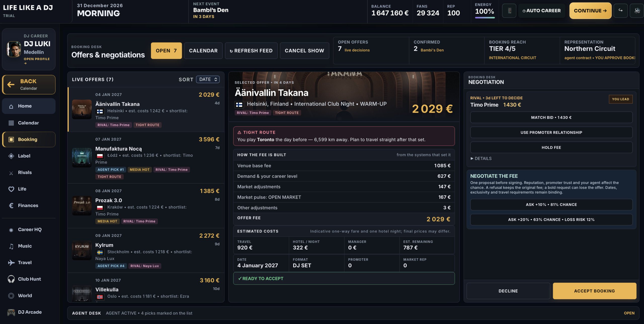Screen dimensions: 644x324
Task: Click the Energy 100% progress bar
Action: coord(485,18)
